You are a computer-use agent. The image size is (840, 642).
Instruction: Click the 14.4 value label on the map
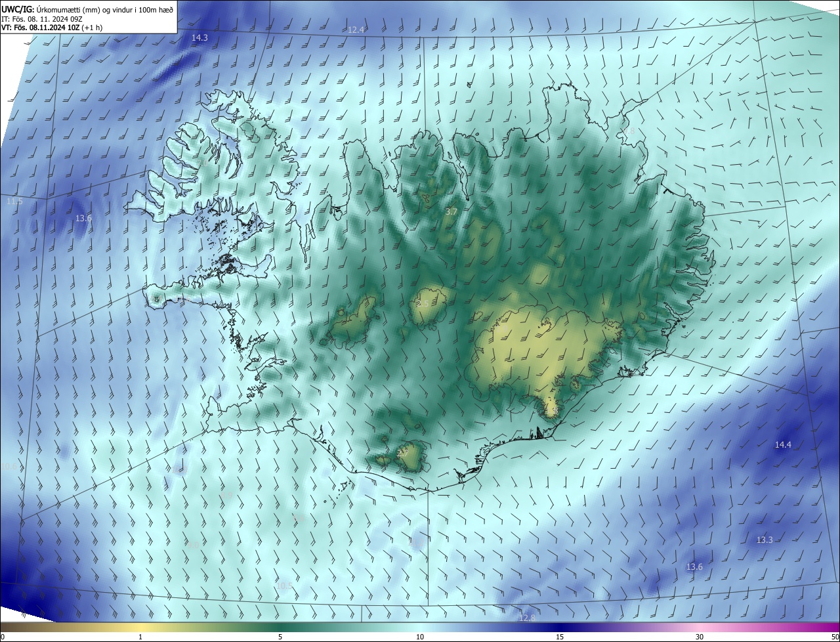click(783, 445)
